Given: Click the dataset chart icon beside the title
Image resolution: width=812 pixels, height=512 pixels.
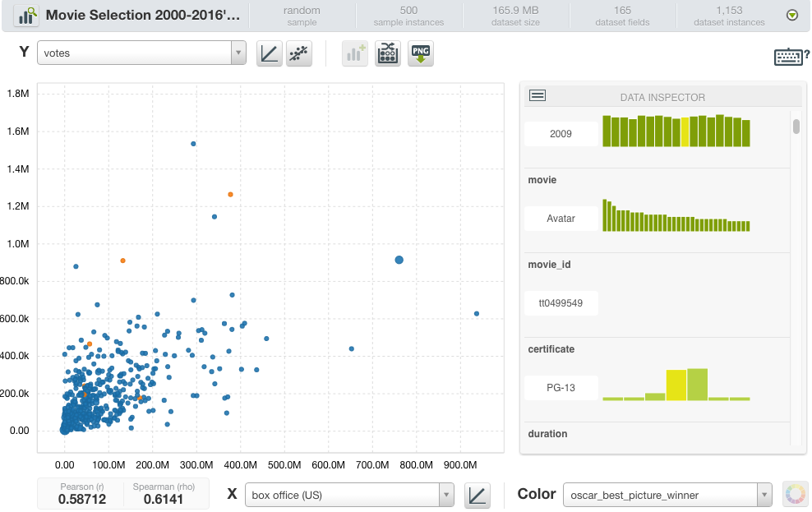Looking at the screenshot, I should point(27,16).
